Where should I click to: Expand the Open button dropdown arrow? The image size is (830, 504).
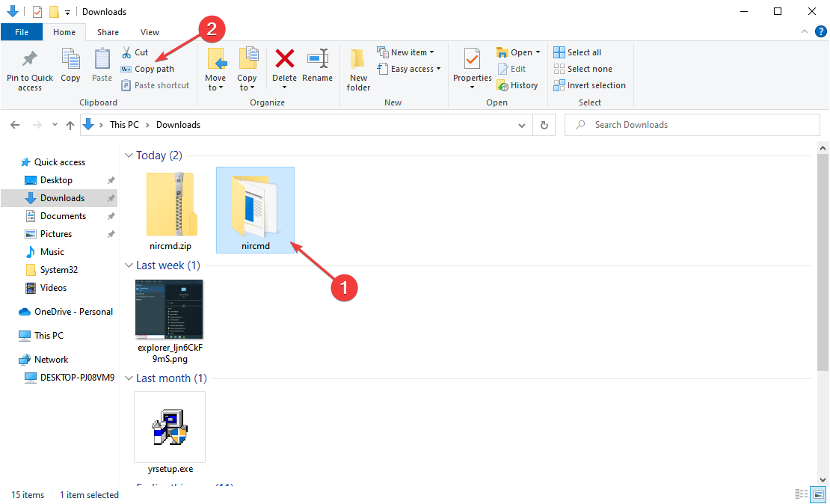(538, 52)
